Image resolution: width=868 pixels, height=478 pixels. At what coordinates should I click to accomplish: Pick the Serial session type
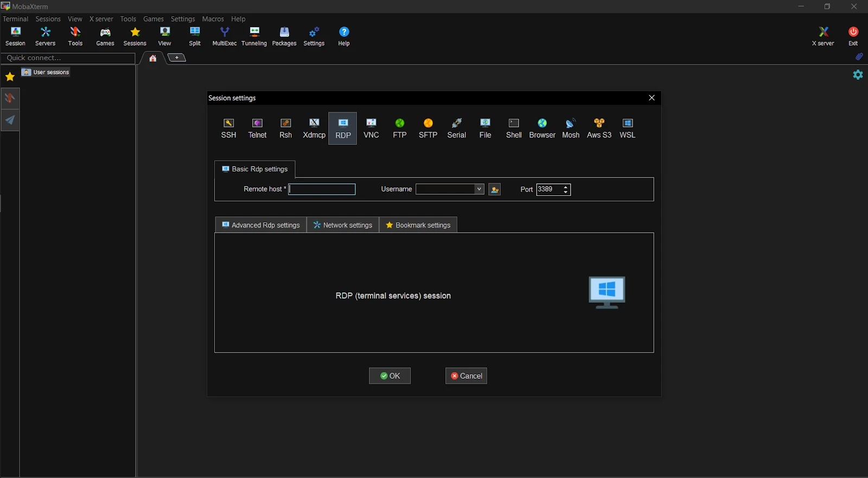click(456, 128)
